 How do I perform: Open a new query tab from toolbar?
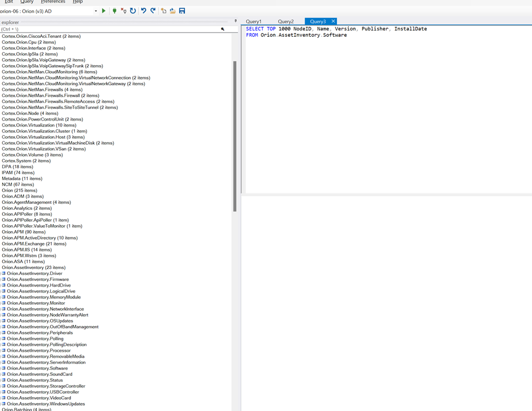click(163, 11)
